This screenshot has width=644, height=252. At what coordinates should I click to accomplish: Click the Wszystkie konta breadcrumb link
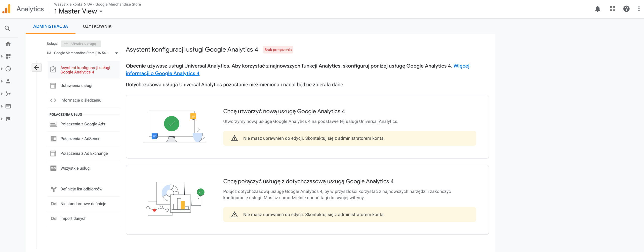click(x=68, y=4)
